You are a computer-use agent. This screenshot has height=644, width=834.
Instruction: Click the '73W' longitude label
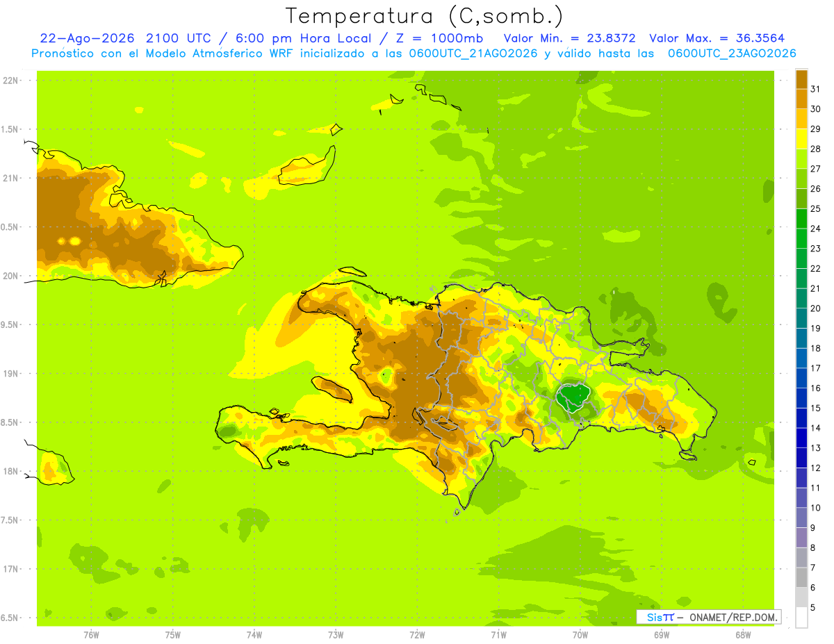[x=336, y=635]
